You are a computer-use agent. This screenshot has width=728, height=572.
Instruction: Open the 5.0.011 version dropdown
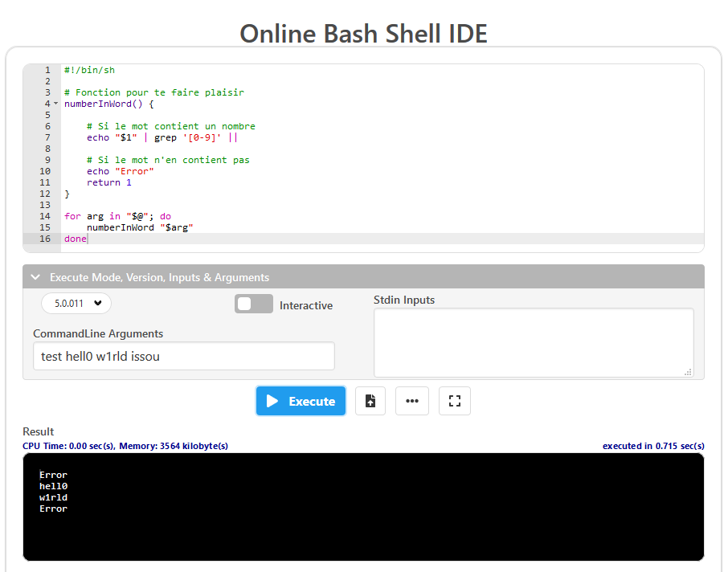(x=76, y=303)
